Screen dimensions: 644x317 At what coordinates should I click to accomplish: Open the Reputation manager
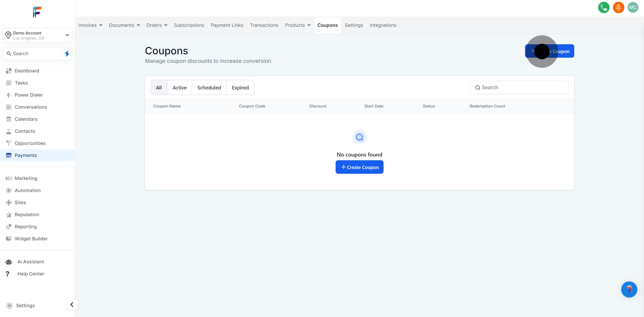click(x=27, y=214)
